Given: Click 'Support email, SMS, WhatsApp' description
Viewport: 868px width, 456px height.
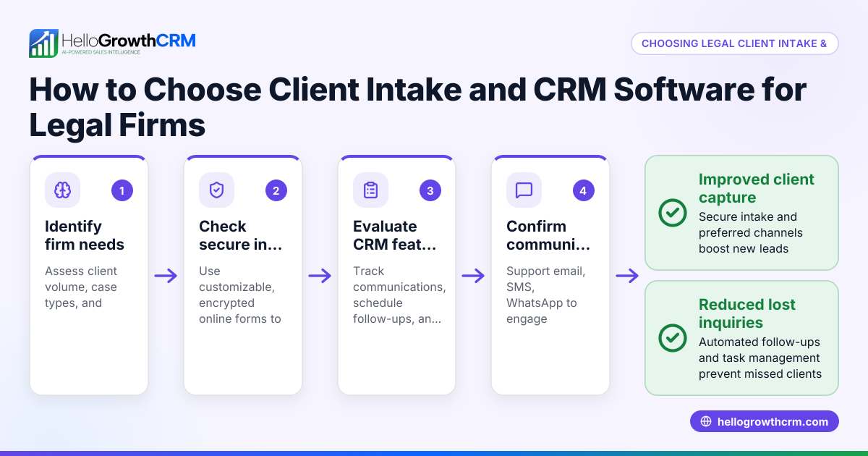Looking at the screenshot, I should pos(546,295).
